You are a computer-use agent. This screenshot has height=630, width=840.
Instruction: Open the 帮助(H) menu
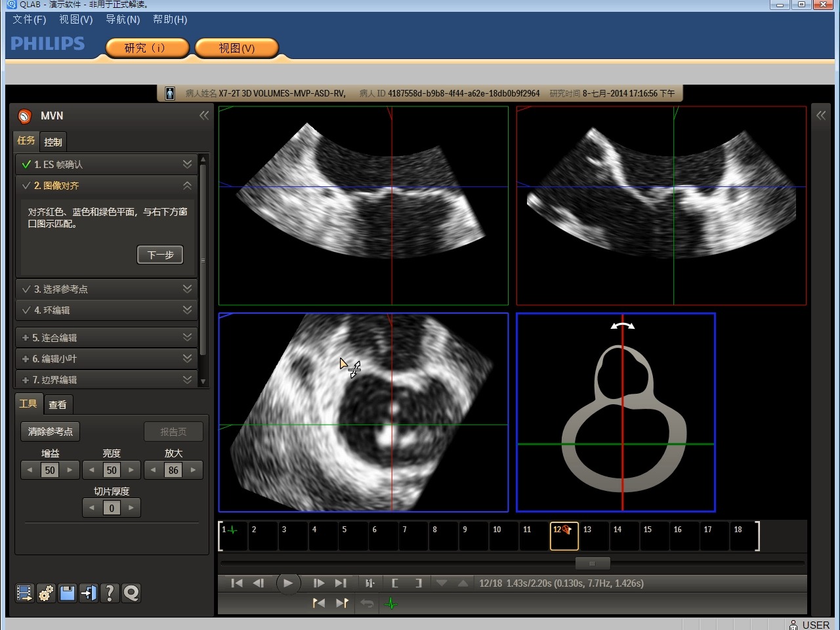click(170, 20)
